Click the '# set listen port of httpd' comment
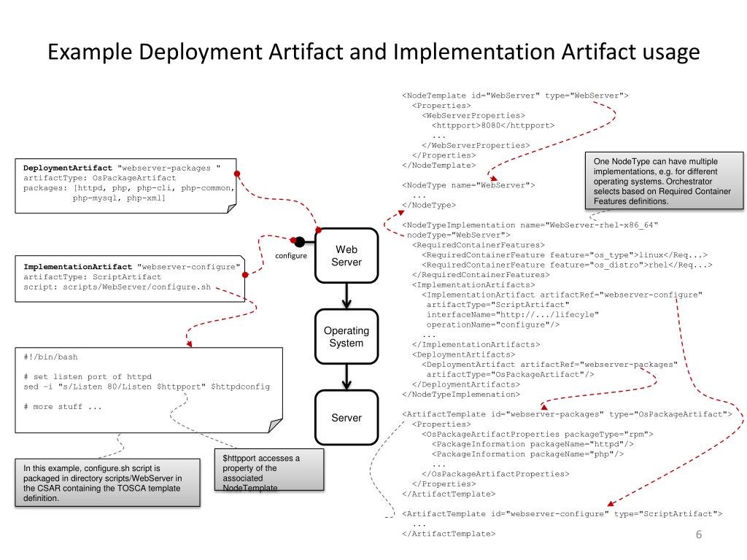This screenshot has height=560, width=747. pos(88,377)
